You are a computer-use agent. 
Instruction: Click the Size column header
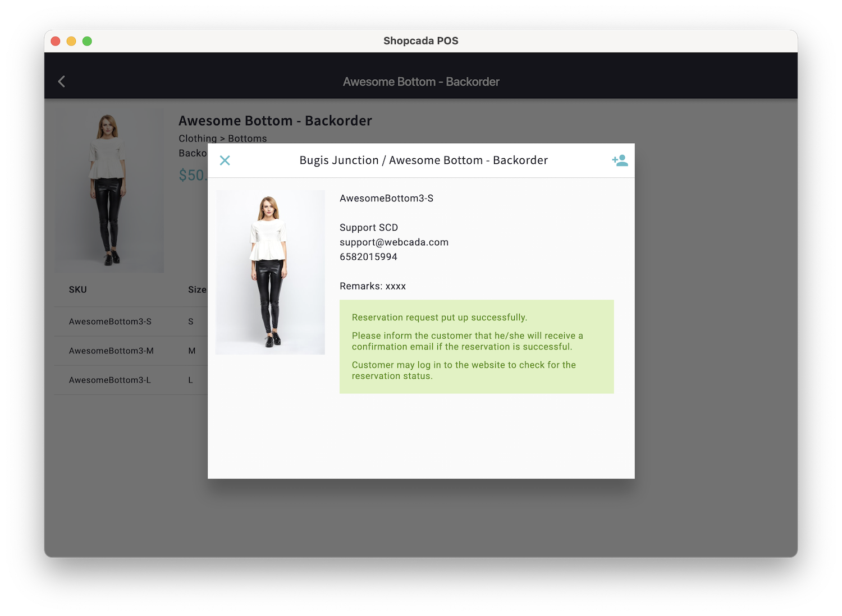click(198, 289)
